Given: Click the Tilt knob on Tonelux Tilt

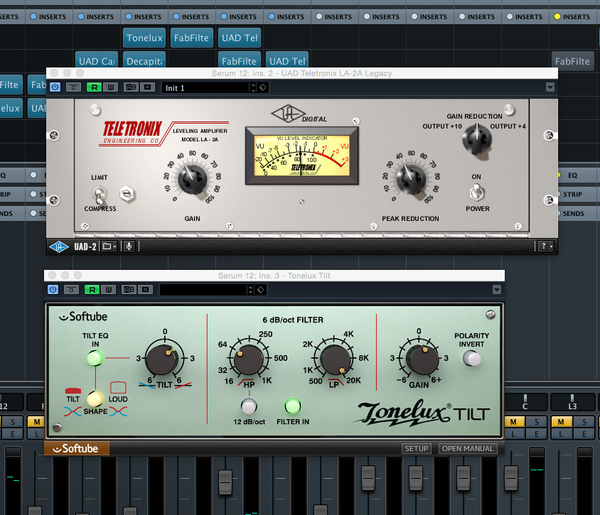Looking at the screenshot, I should click(162, 359).
